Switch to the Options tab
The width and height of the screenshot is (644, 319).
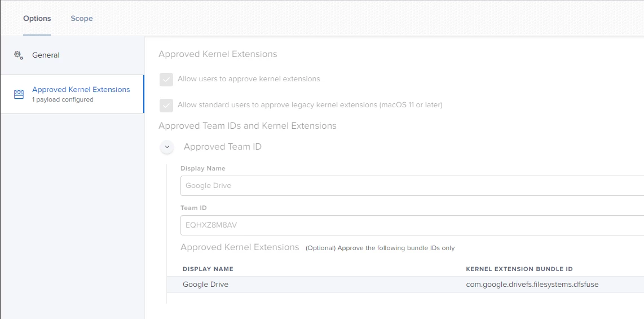37,19
